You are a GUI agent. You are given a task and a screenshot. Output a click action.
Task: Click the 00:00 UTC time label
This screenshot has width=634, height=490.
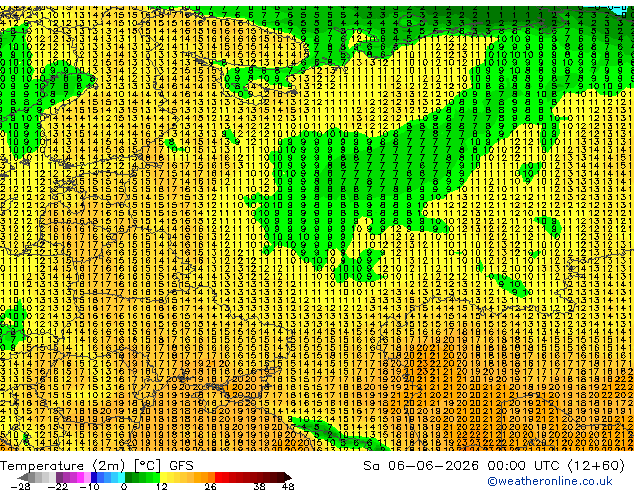coord(525,466)
